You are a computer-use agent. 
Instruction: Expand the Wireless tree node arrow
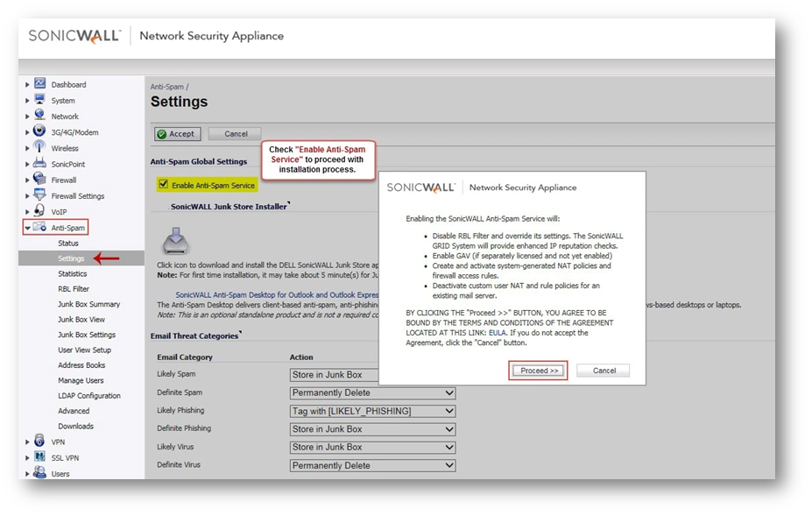coord(27,148)
